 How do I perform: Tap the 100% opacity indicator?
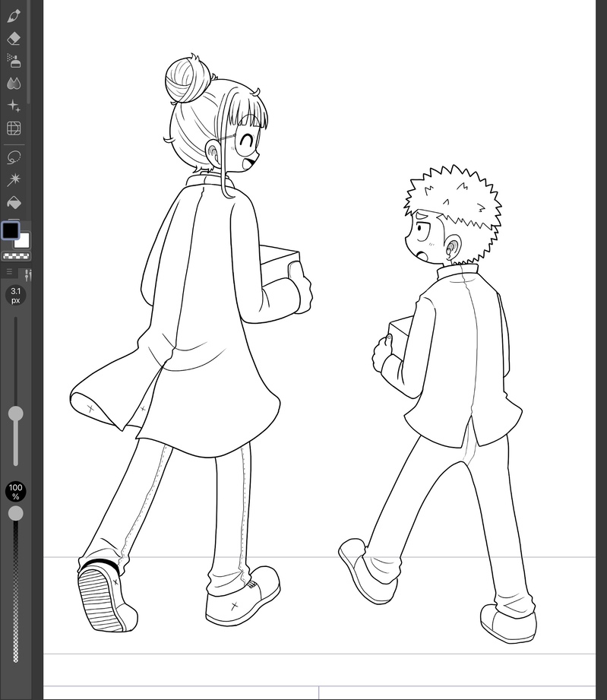pyautogui.click(x=16, y=492)
